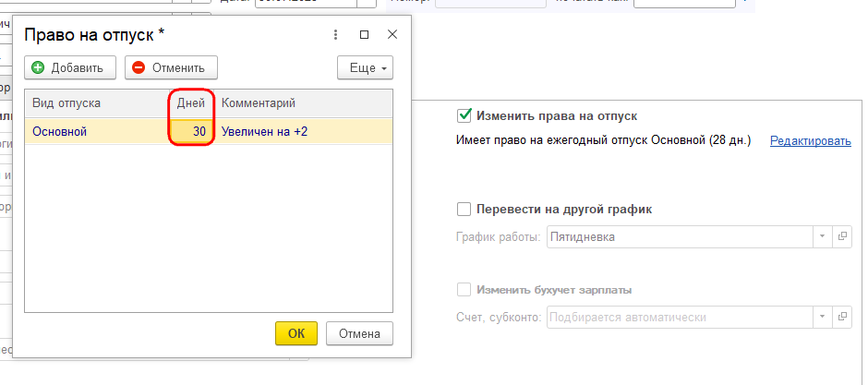
Task: Click the open icon next to Счет, субконто
Action: click(x=842, y=318)
